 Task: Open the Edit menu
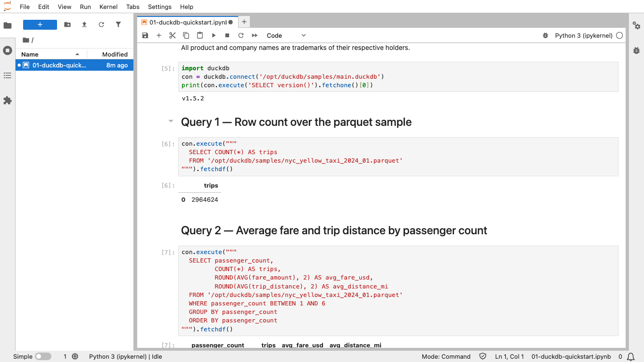43,7
